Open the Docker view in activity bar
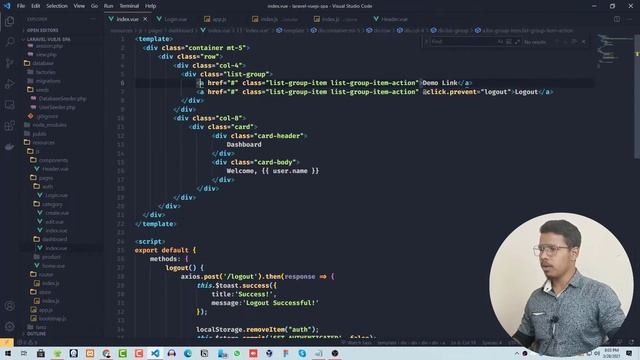 9,147
